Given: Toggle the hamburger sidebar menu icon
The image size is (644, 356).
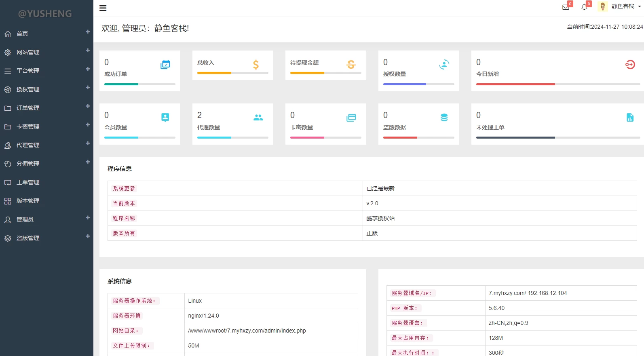Looking at the screenshot, I should pyautogui.click(x=103, y=8).
